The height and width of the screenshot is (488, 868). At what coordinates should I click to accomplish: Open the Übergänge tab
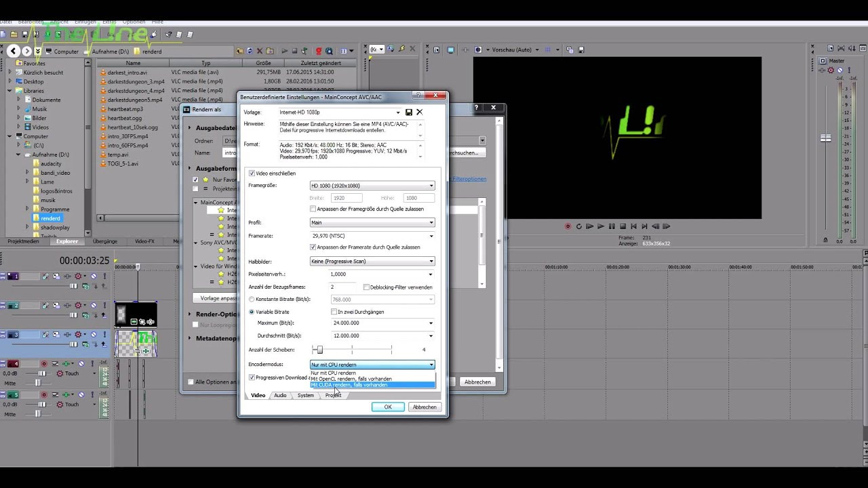(x=105, y=241)
